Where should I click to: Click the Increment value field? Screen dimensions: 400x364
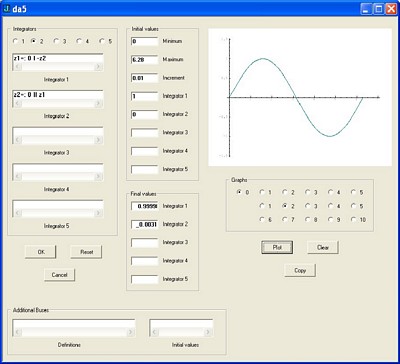pyautogui.click(x=145, y=78)
